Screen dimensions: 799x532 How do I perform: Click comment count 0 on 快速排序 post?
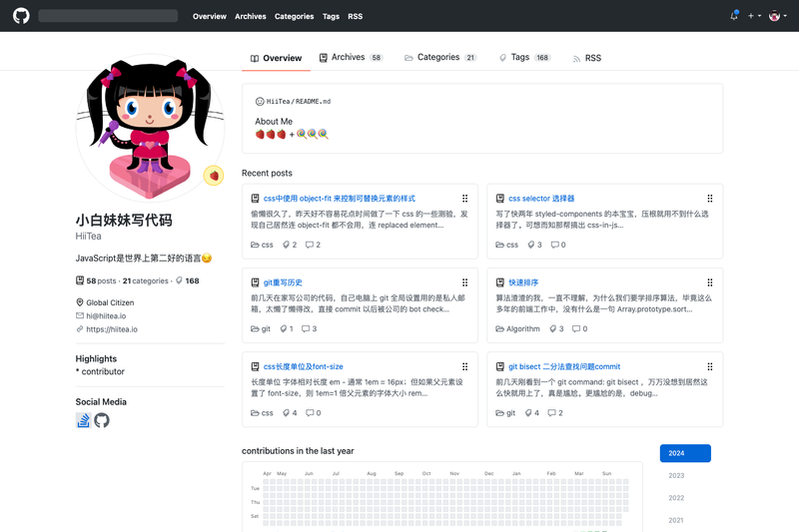(579, 328)
